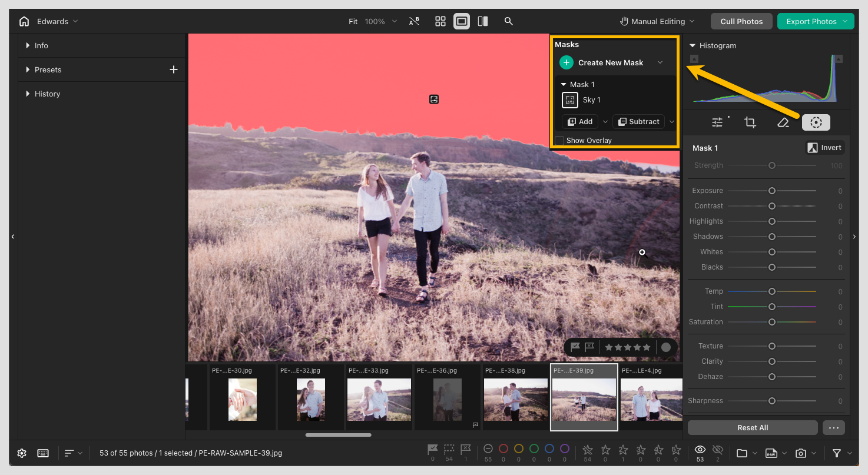Filter by picked flag in bottom bar
868x475 pixels.
pos(432,450)
